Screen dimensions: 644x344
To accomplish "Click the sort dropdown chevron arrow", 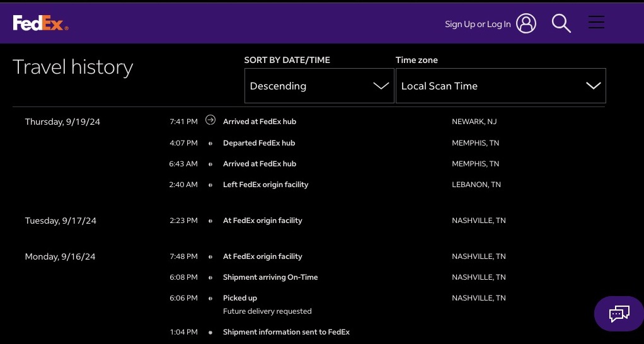I will (381, 86).
